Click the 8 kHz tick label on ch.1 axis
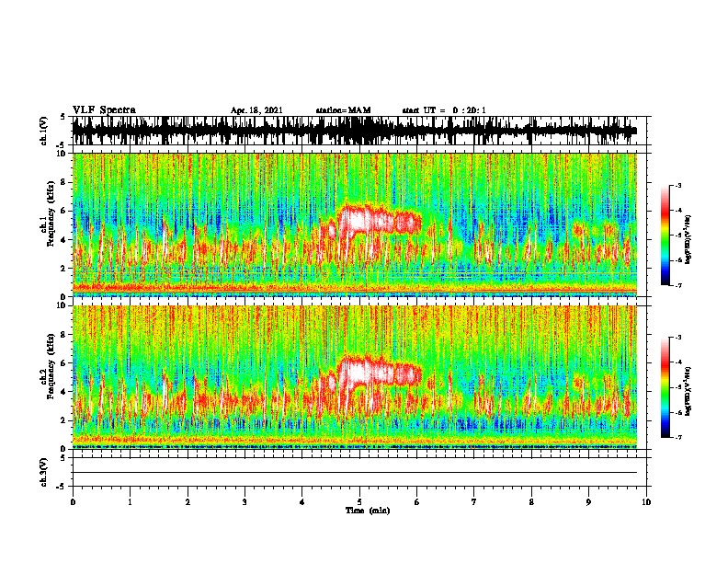 tap(64, 182)
